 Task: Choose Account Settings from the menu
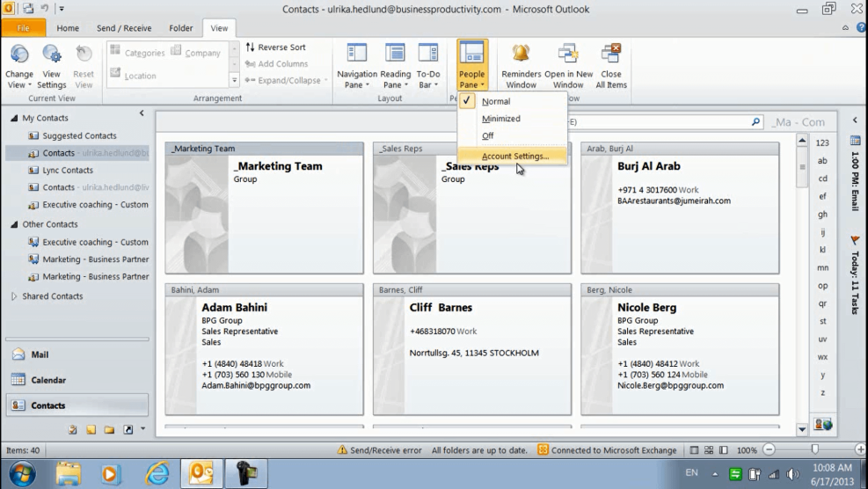pos(514,157)
